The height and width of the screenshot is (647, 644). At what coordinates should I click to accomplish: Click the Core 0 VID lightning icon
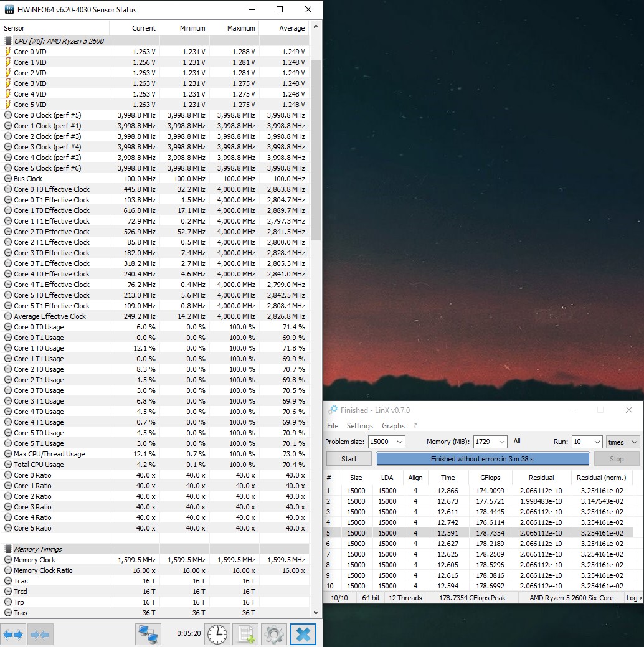(x=8, y=52)
